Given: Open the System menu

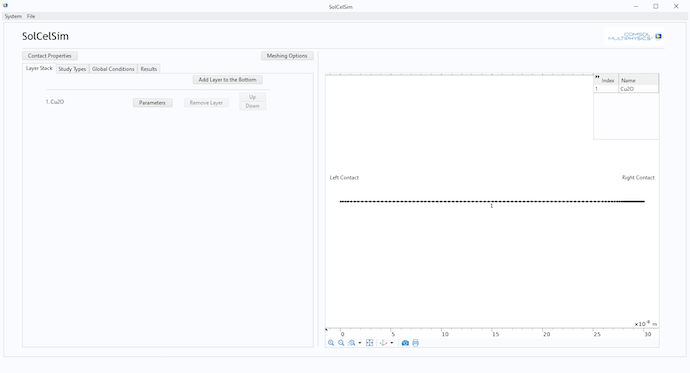Looking at the screenshot, I should tap(13, 16).
